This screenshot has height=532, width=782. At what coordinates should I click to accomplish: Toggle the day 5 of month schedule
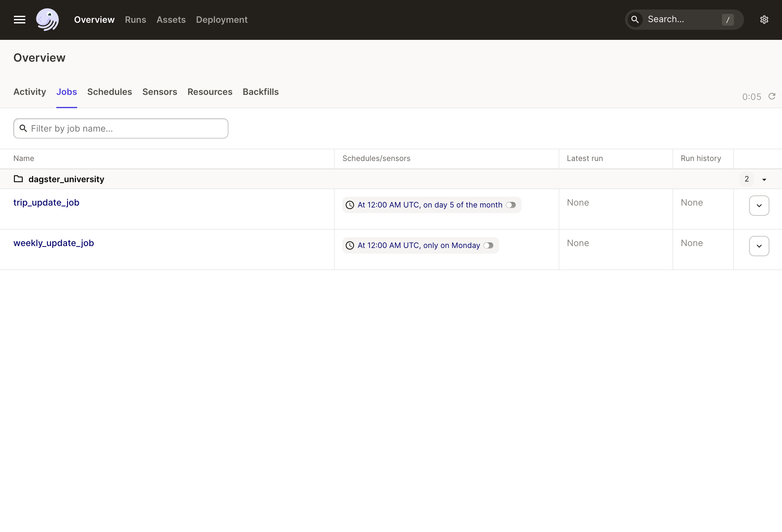click(511, 205)
